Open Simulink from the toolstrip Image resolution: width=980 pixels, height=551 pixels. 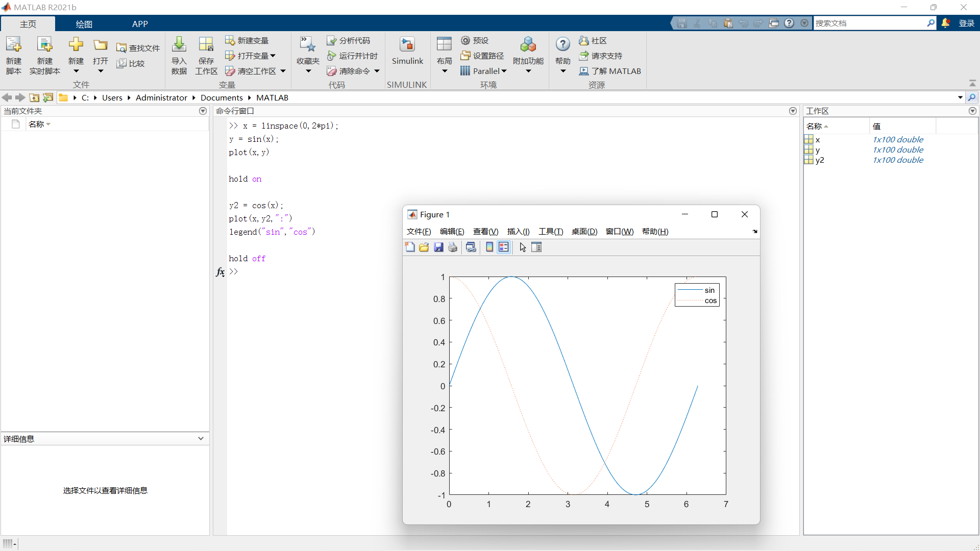[407, 51]
